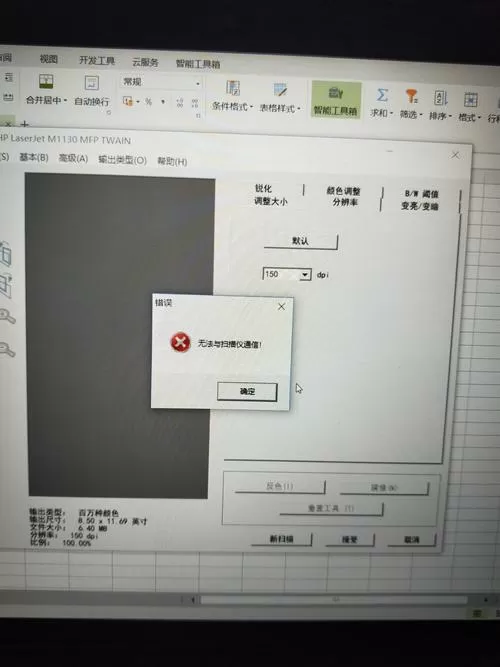This screenshot has height=667, width=500.
Task: Open the 开发工具 ribbon tab
Action: [97, 60]
